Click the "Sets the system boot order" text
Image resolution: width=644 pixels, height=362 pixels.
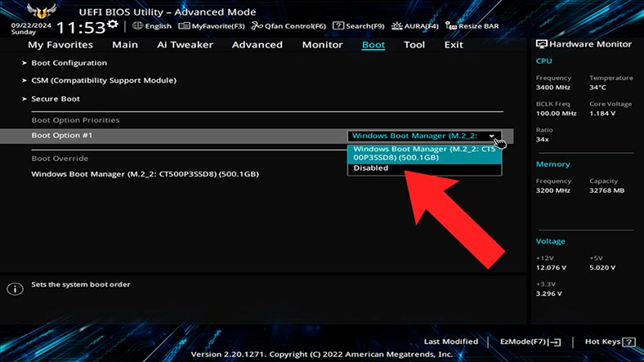pos(81,284)
